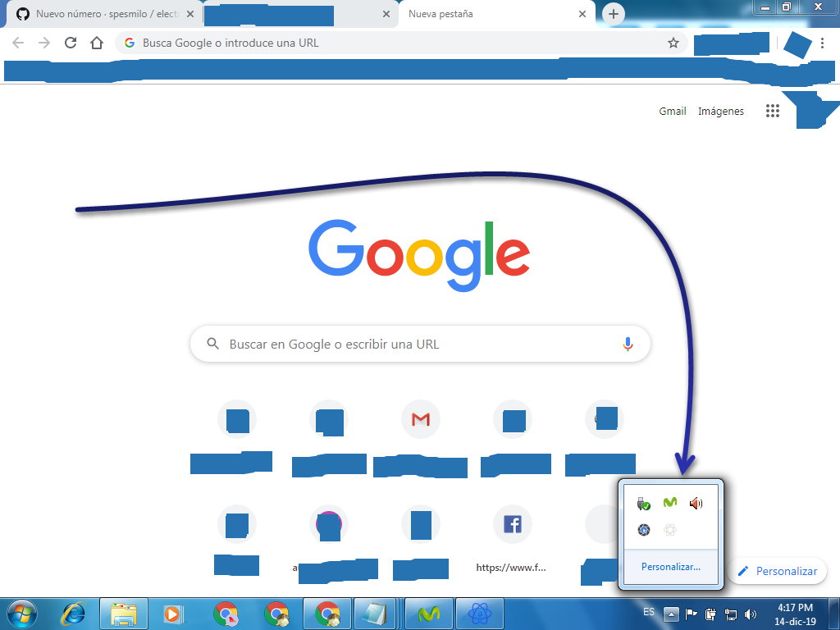Open the Chrome three-dot menu
This screenshot has width=840, height=630.
click(x=822, y=43)
